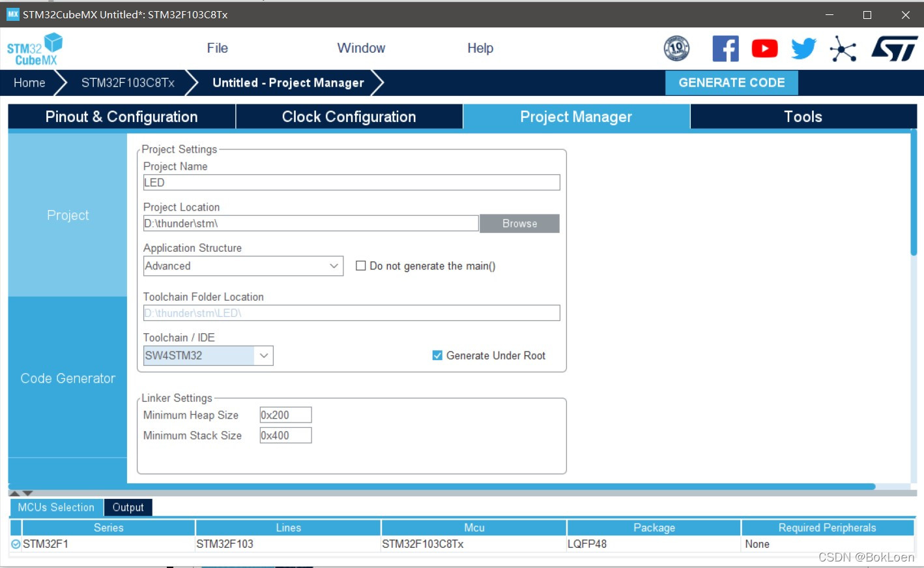Maximize the STM32CubeMX window
This screenshot has height=568, width=924.
coord(867,14)
